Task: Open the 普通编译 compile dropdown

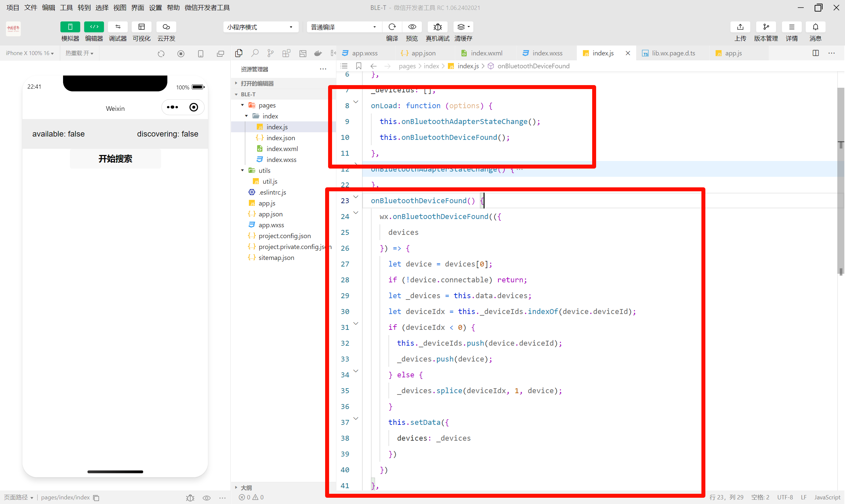Action: click(x=344, y=27)
